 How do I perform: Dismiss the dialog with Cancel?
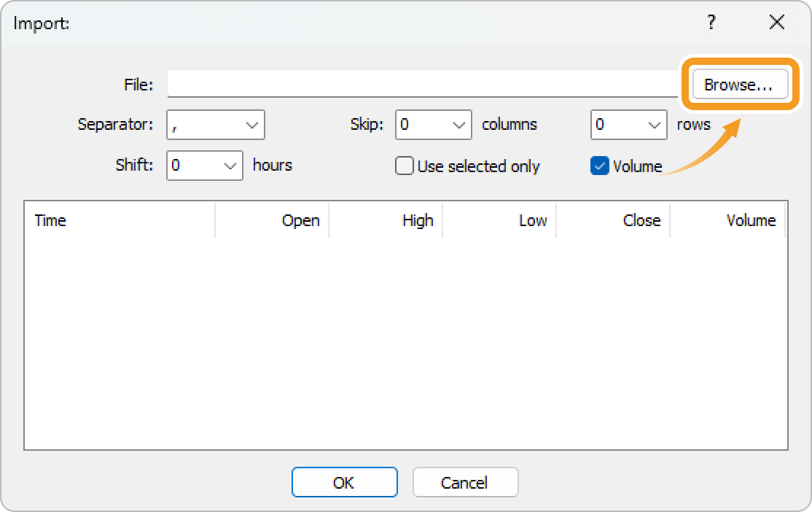[x=465, y=483]
